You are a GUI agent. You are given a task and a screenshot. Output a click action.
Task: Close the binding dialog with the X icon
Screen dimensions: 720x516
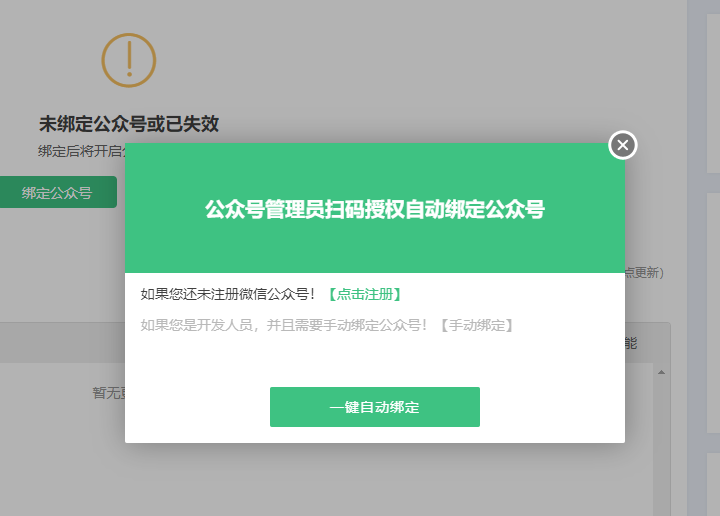(x=622, y=146)
